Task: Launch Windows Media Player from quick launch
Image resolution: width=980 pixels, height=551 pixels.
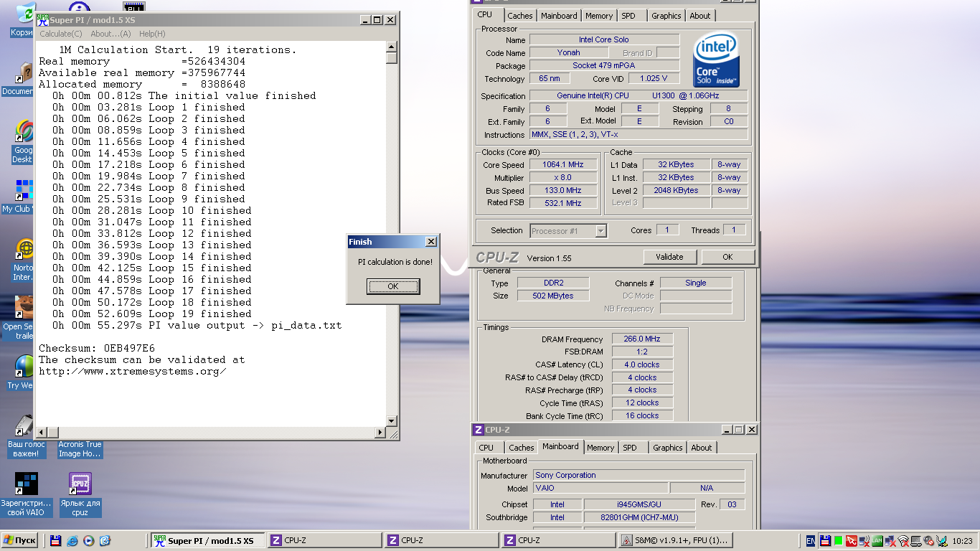Action: tap(88, 540)
